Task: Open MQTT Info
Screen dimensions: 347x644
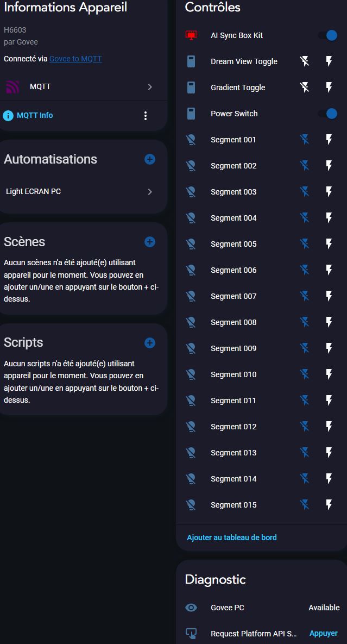Action: [x=35, y=115]
